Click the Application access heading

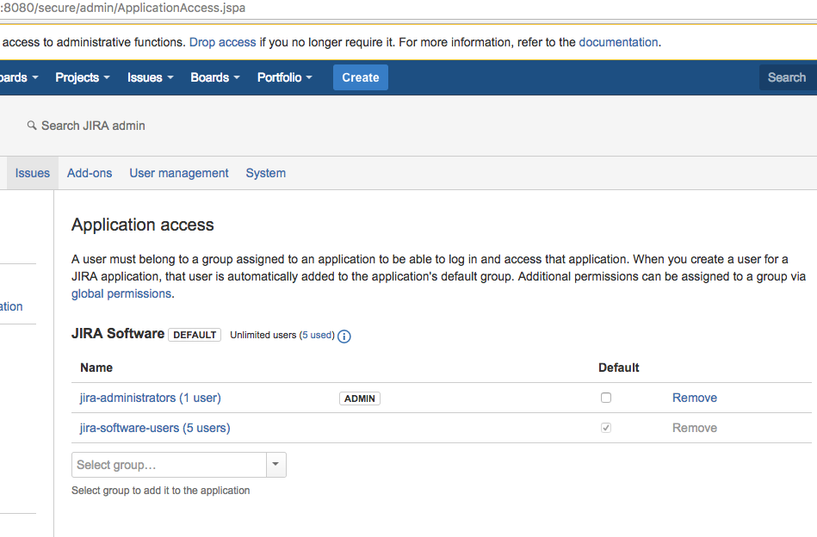(x=143, y=224)
